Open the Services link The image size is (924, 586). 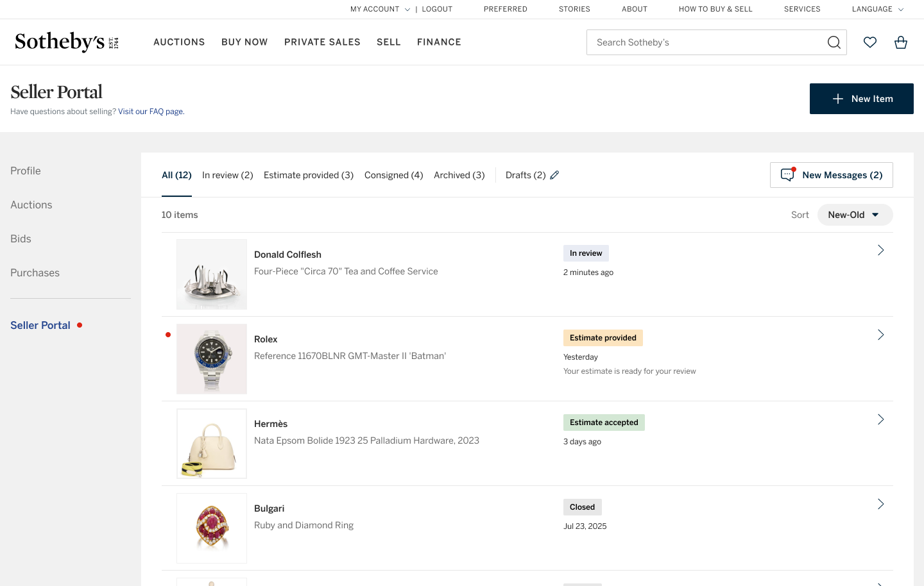click(x=802, y=9)
